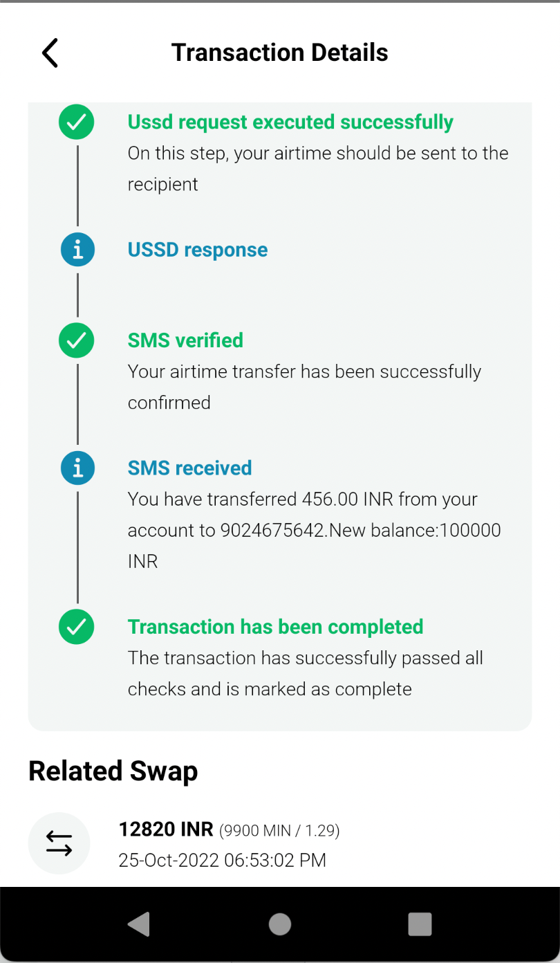This screenshot has height=963, width=560.
Task: Tap Android home circle in navigation bar
Action: click(x=280, y=924)
